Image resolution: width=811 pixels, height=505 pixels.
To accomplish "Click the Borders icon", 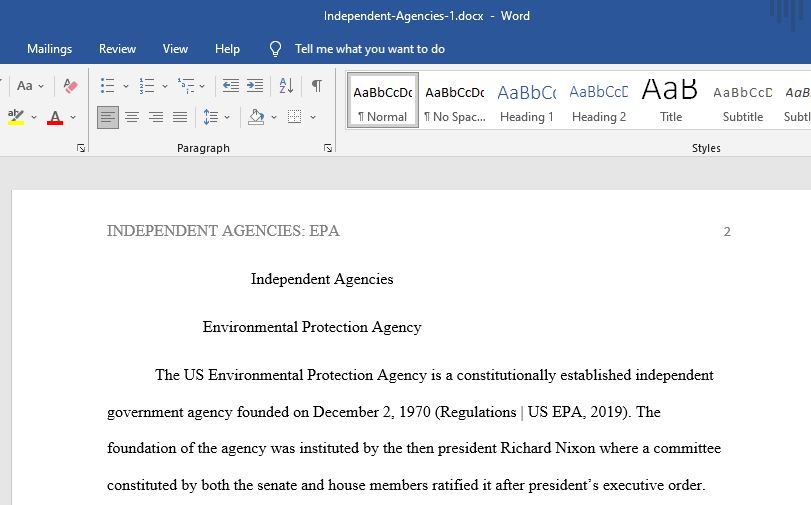I will [x=295, y=117].
